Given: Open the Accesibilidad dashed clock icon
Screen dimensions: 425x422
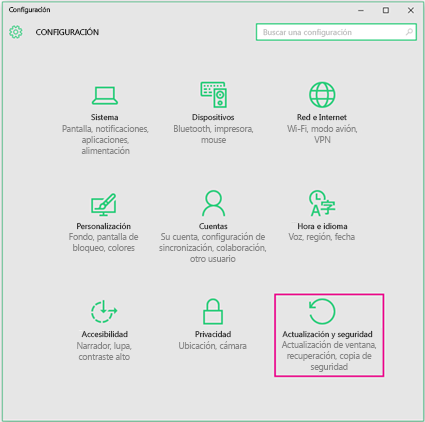Looking at the screenshot, I should pyautogui.click(x=104, y=311).
